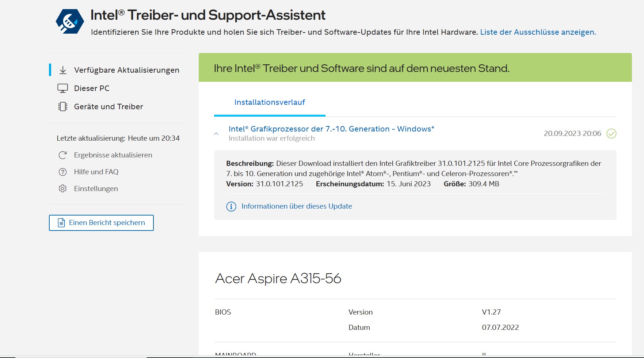Viewport: 644px width, 358px height.
Task: Click the question mark help icon
Action: click(x=63, y=172)
